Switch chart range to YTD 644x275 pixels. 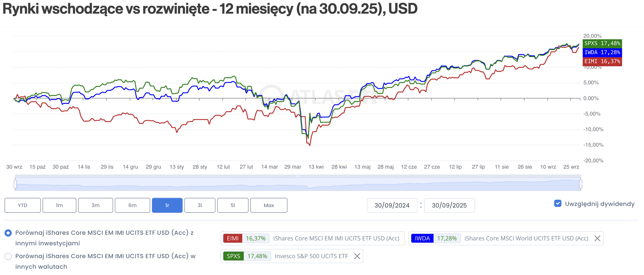pyautogui.click(x=23, y=205)
